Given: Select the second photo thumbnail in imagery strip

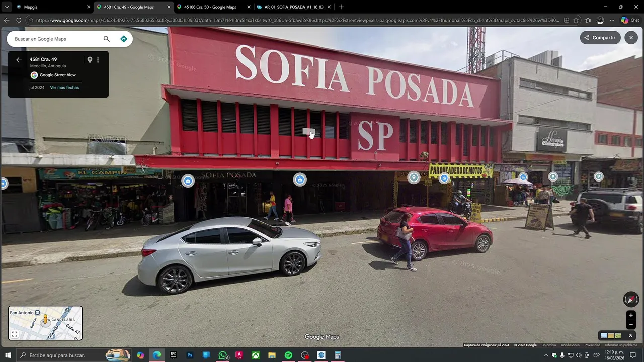Looking at the screenshot, I should pyautogui.click(x=611, y=336).
